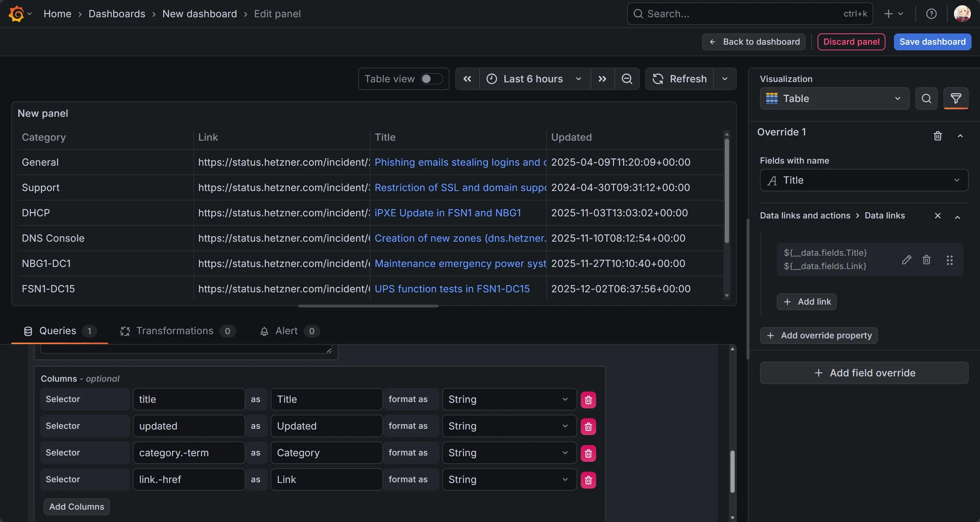Open the Visualization Table dropdown
980x522 pixels.
click(834, 98)
